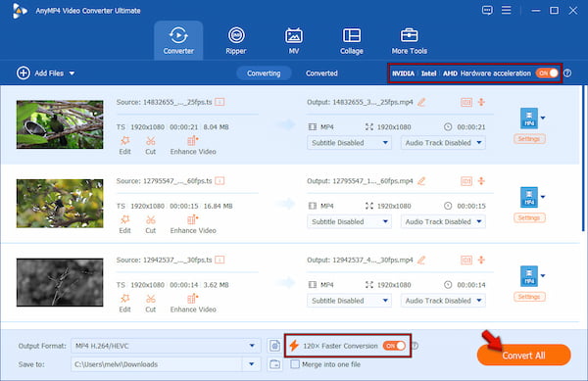Image resolution: width=588 pixels, height=381 pixels.
Task: Click Edit for the 12795547 video
Action: [124, 224]
